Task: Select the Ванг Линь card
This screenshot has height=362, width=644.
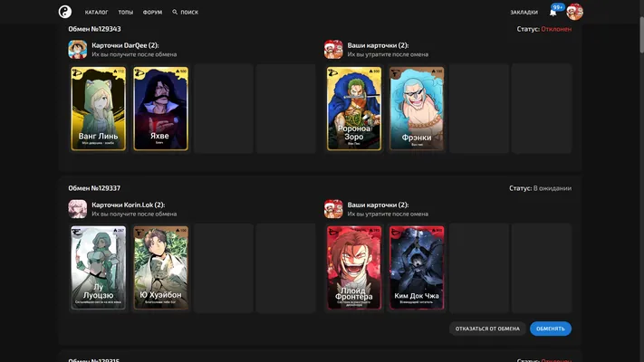Action: point(99,109)
